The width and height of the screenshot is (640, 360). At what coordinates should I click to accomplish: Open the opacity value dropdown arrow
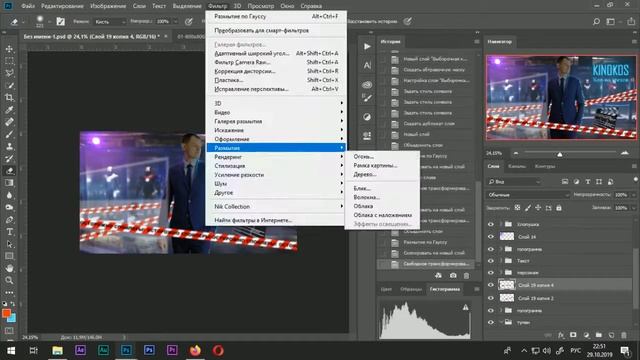[x=633, y=195]
